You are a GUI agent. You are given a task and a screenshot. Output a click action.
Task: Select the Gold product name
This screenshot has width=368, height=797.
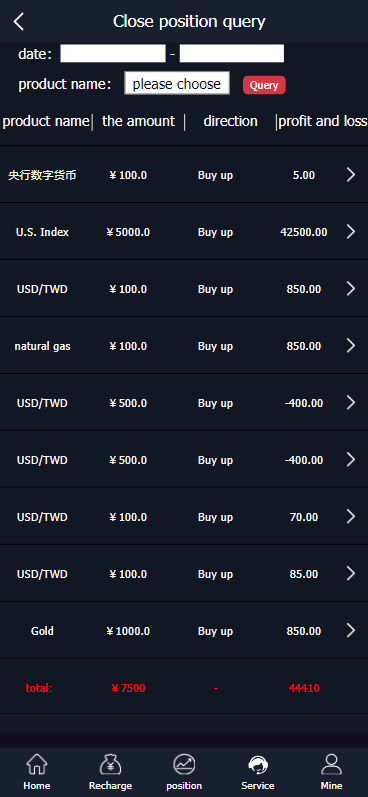pos(42,631)
